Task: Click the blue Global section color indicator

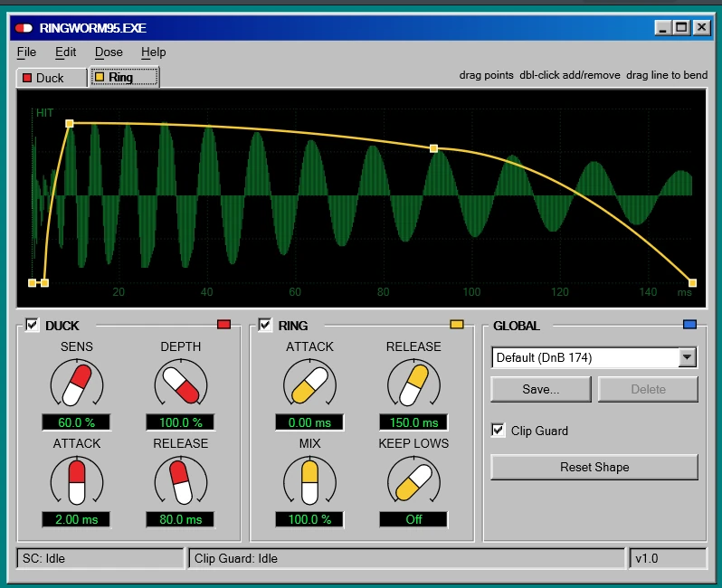Action: (x=689, y=325)
